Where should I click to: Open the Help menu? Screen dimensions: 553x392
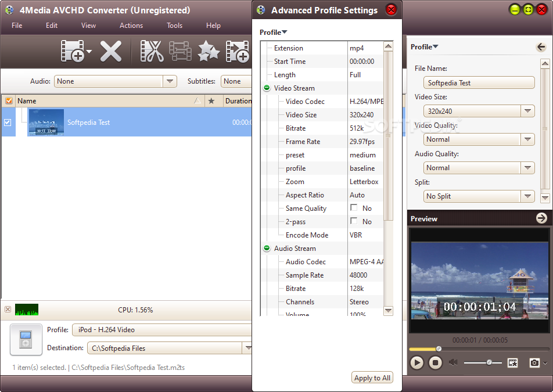click(x=213, y=26)
